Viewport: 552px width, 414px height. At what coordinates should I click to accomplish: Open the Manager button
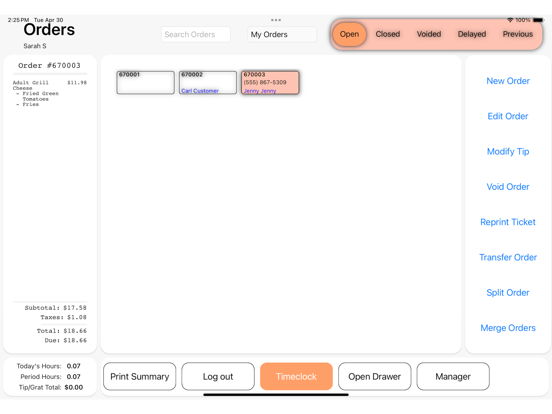(453, 377)
